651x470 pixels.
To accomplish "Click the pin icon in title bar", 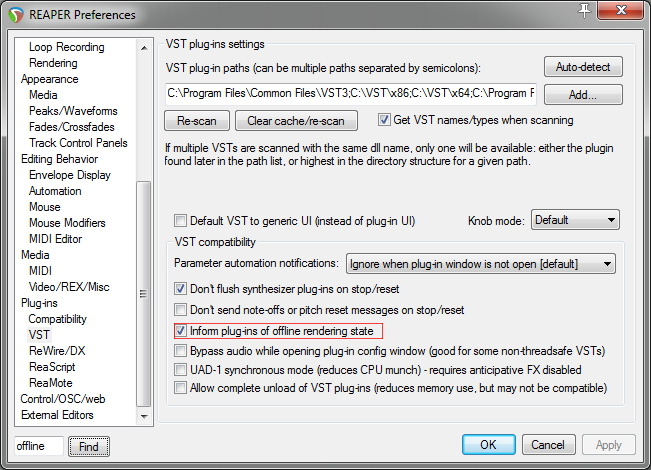I will tap(584, 10).
